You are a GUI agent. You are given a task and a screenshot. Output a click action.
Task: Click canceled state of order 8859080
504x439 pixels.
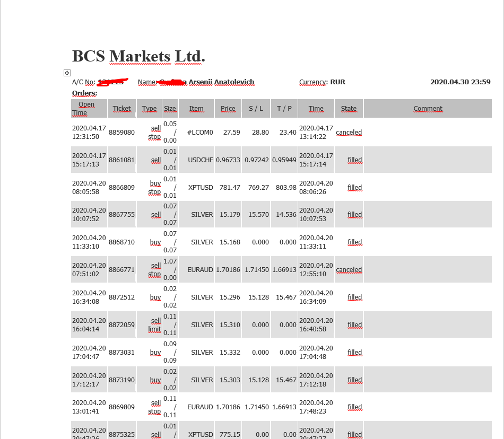[x=349, y=133]
